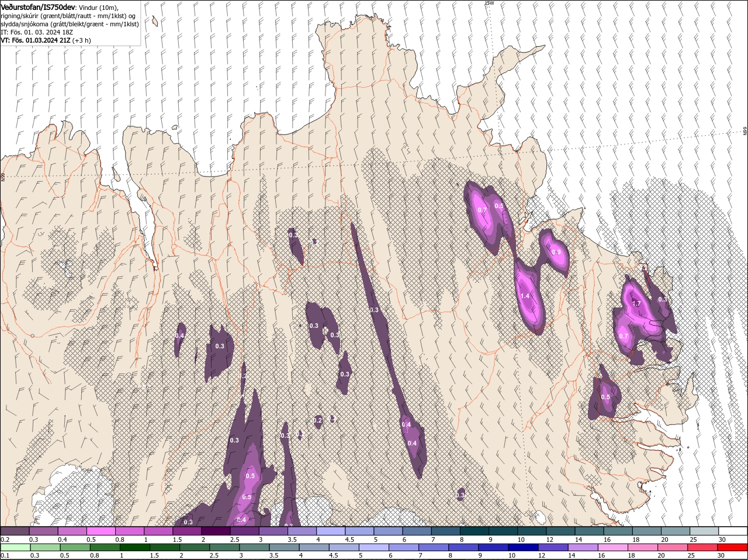Click the 15W longitude label at the top edge
This screenshot has height=560, width=748.
click(489, 3)
